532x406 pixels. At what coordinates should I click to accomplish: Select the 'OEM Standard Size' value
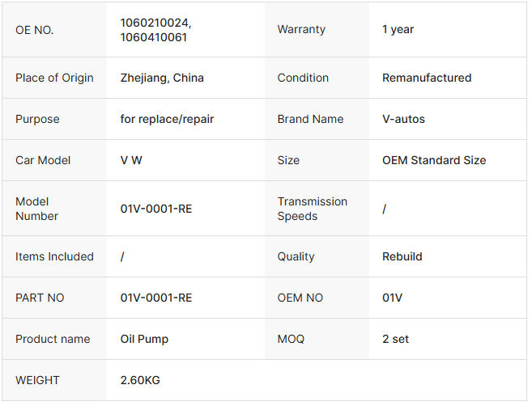pyautogui.click(x=434, y=161)
